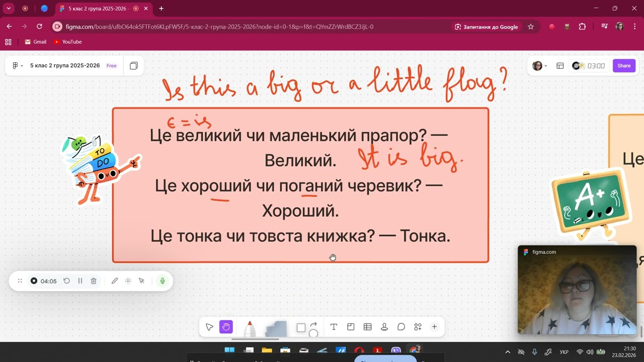
Task: Open the Chrome extensions puzzle menu
Action: [583, 27]
